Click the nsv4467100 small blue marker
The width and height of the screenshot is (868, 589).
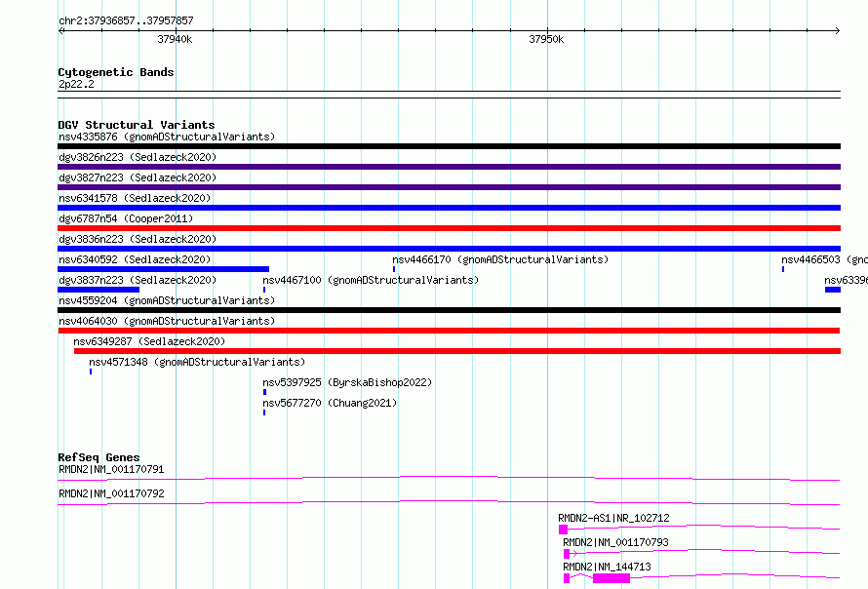tap(264, 290)
